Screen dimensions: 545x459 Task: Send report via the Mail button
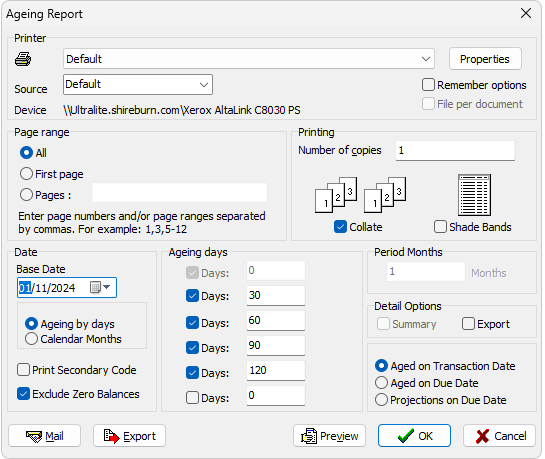pos(44,436)
